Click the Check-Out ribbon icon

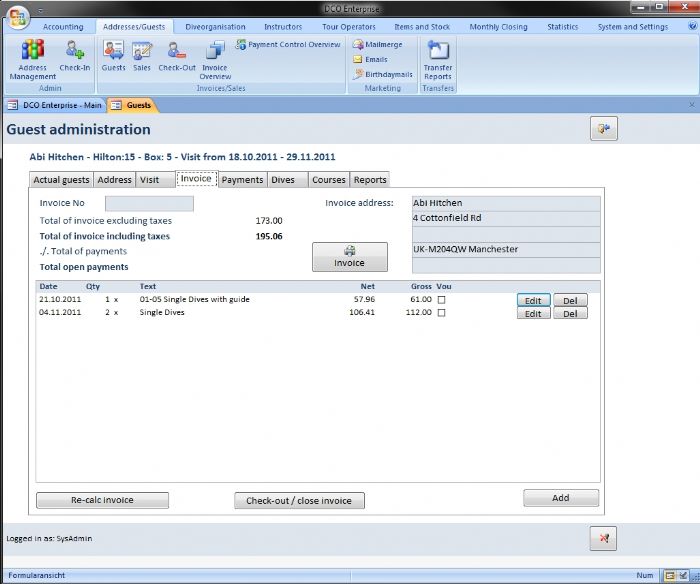point(177,56)
